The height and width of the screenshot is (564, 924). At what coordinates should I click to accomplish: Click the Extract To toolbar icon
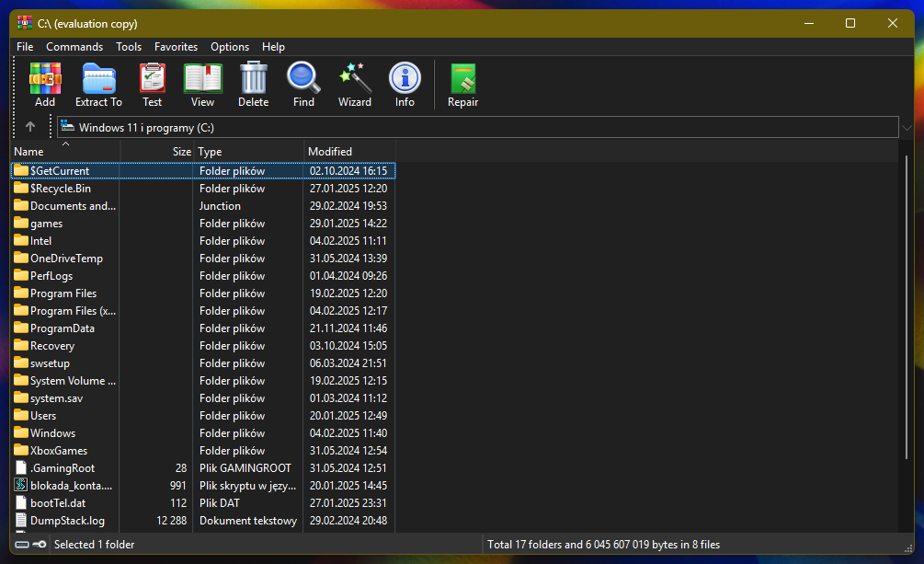tap(98, 79)
